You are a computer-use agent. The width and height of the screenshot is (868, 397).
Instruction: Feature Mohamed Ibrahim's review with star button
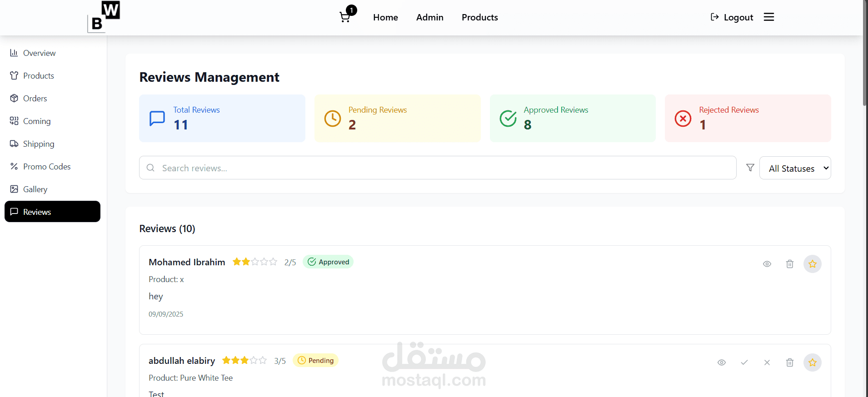click(813, 264)
